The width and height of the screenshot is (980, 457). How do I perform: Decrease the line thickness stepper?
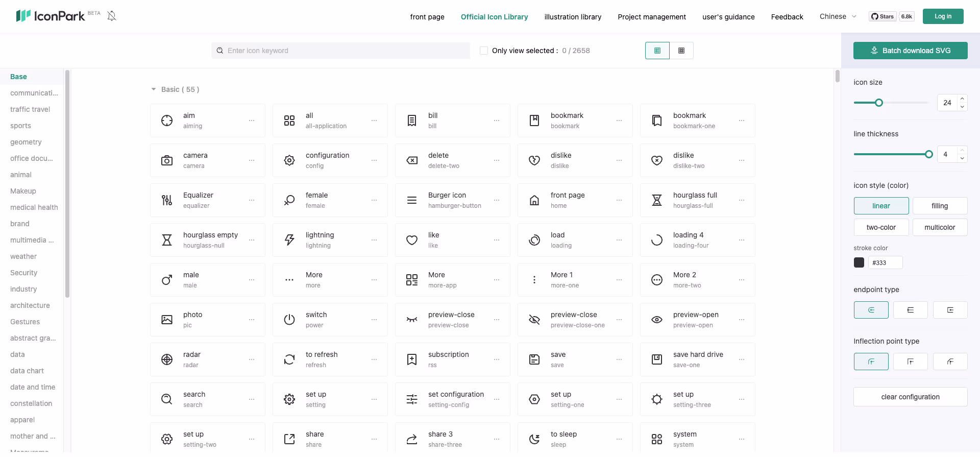[x=962, y=158]
